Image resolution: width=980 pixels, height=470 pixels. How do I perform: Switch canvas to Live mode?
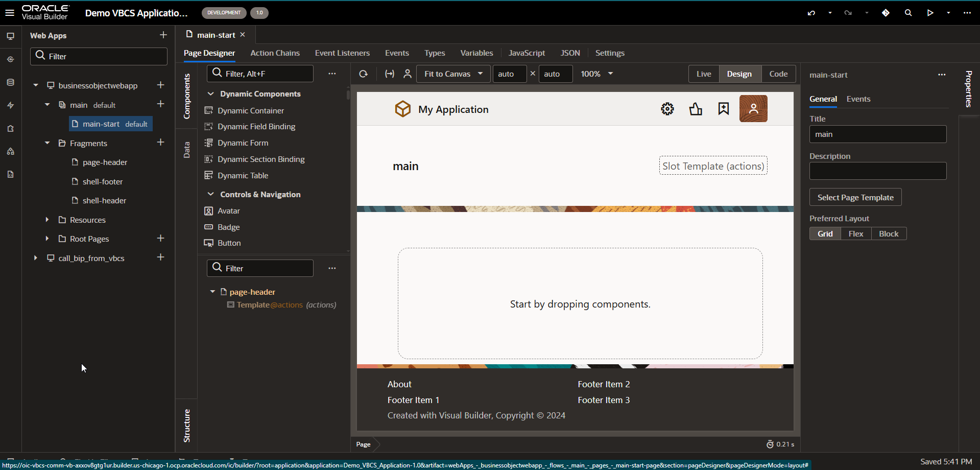(x=704, y=74)
